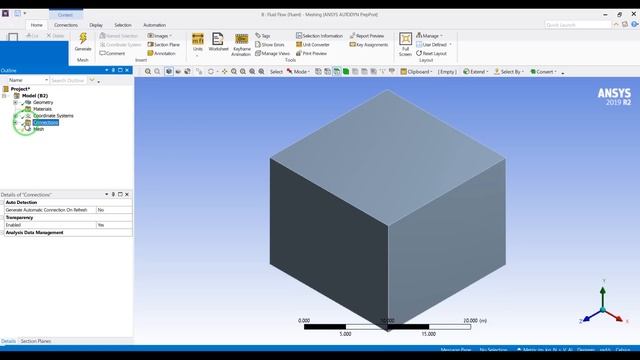The width and height of the screenshot is (640, 360).
Task: Select the Project tree item
Action: [x=20, y=89]
